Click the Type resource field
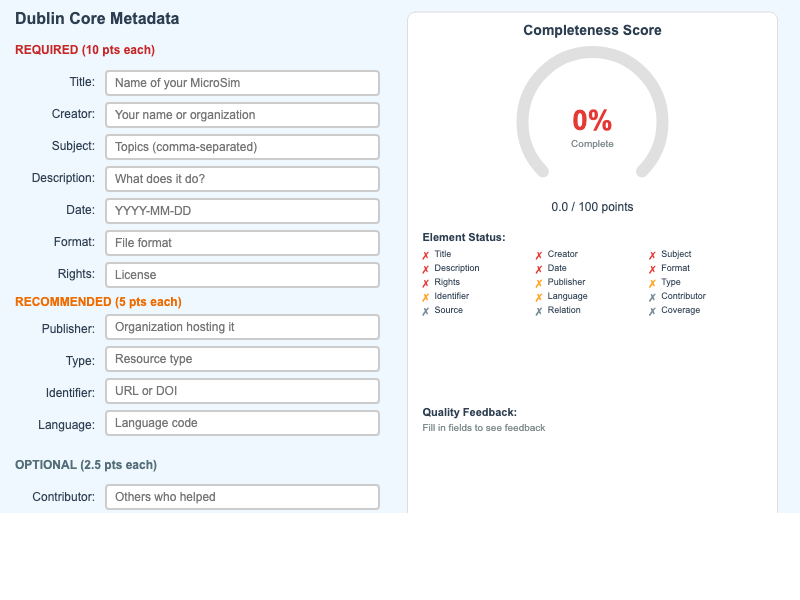800x600 pixels. tap(242, 359)
